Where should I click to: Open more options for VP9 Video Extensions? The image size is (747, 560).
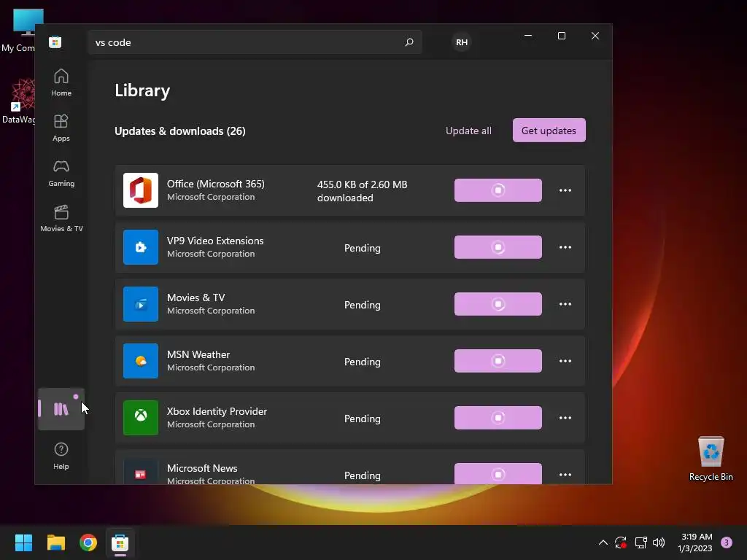565,247
